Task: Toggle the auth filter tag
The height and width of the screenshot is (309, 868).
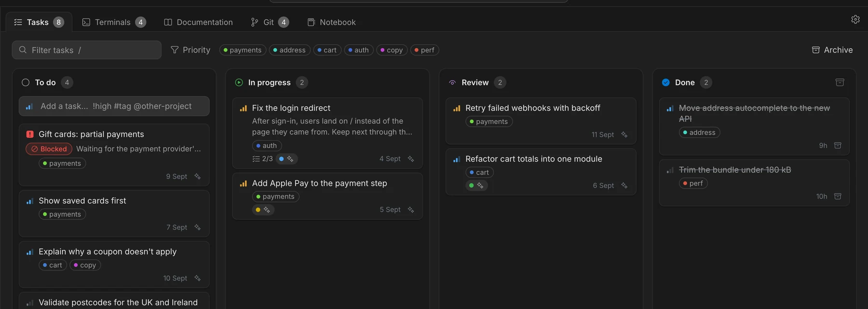Action: (x=359, y=50)
